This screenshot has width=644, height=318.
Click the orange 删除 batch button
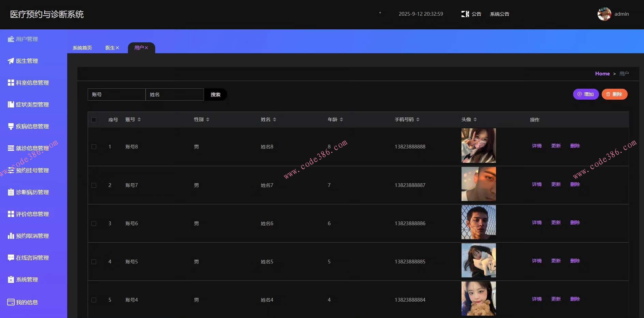click(x=614, y=94)
